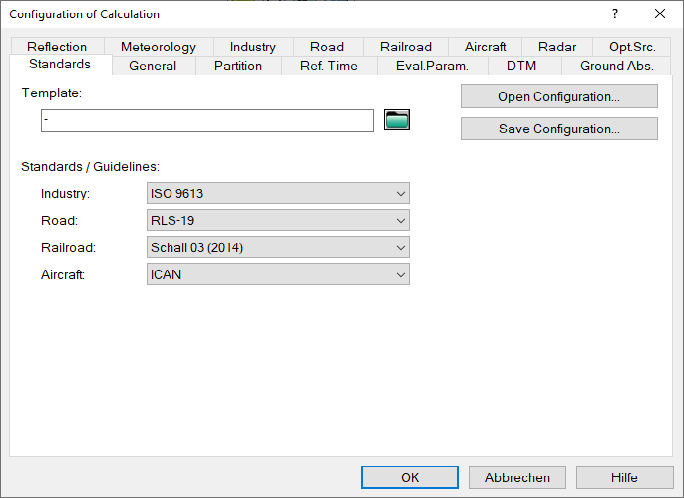Open the Ref. Time tab
684x498 pixels.
click(329, 66)
